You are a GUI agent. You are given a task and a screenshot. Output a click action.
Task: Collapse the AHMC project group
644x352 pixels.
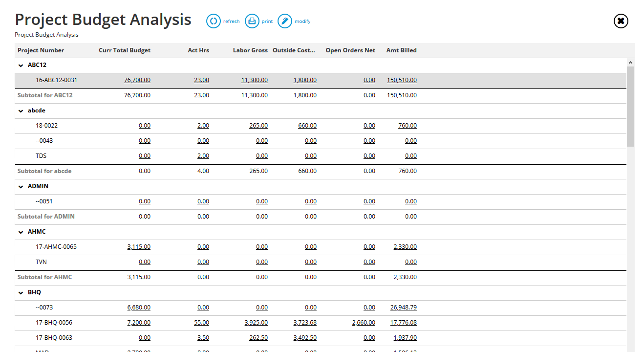pos(21,231)
